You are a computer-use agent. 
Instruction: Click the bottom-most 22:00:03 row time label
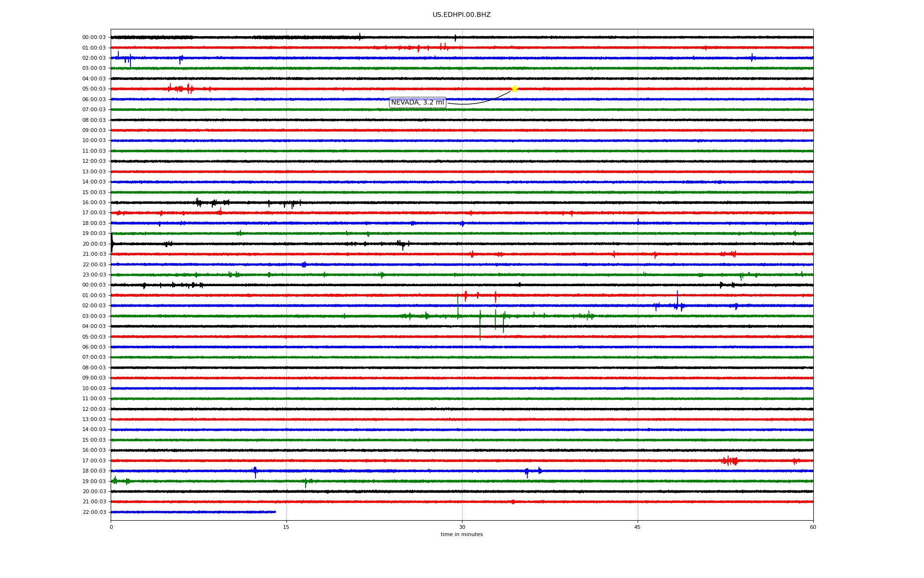point(94,512)
